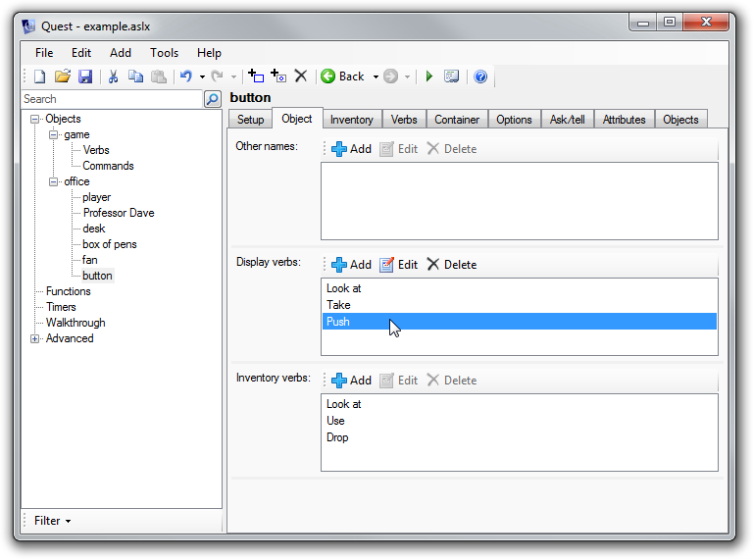
Task: Switch to the Verbs tab
Action: 404,120
